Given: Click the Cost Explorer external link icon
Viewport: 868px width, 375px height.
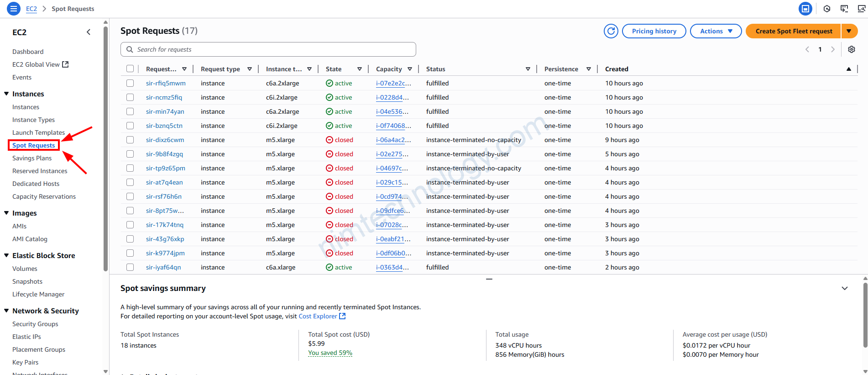Looking at the screenshot, I should [342, 316].
